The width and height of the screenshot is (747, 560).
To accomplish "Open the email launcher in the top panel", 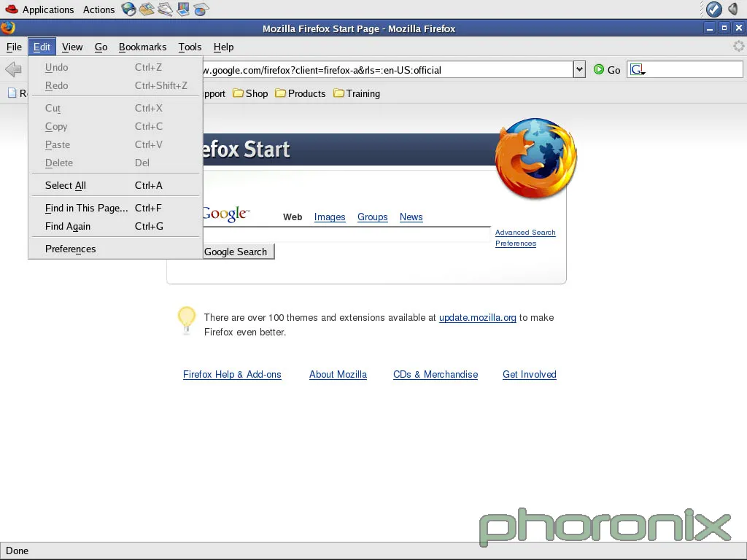I will [147, 9].
